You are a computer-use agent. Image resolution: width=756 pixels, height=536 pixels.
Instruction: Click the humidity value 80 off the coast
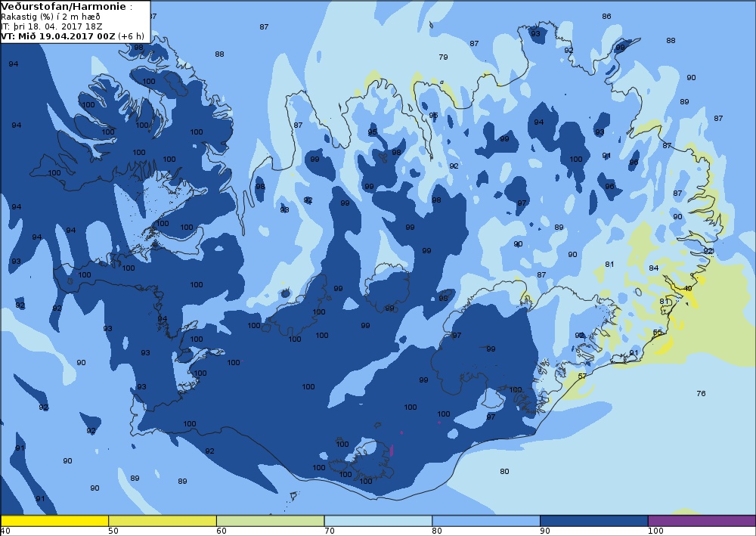click(x=504, y=472)
